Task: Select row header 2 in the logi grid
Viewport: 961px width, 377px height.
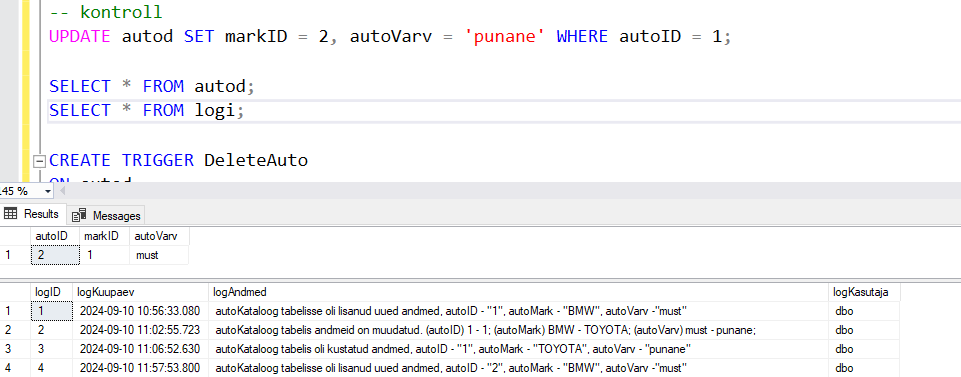Action: [x=15, y=330]
